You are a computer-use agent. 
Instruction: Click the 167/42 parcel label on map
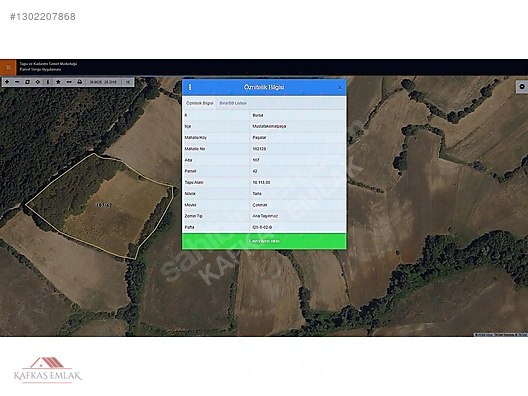[104, 205]
